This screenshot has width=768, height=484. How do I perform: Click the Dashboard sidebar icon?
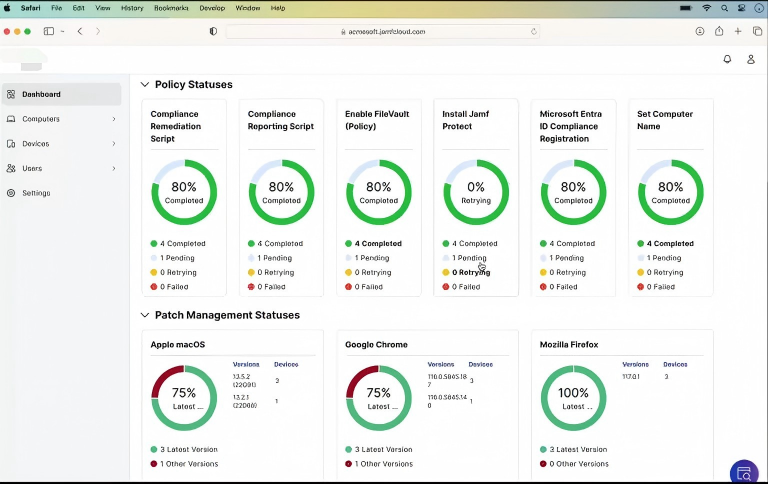pos(11,94)
